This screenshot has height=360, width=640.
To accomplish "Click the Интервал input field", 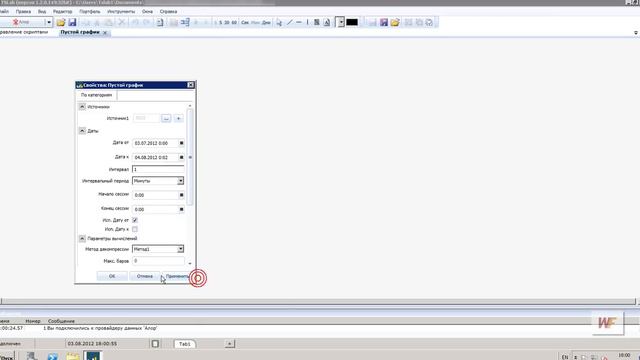I will tap(158, 169).
